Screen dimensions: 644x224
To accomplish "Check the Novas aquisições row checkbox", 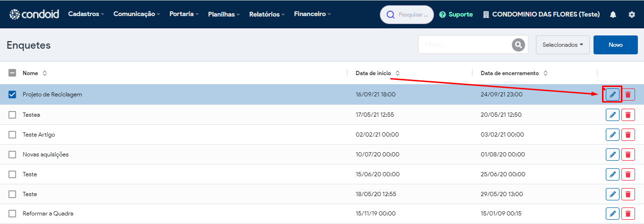I will click(12, 155).
